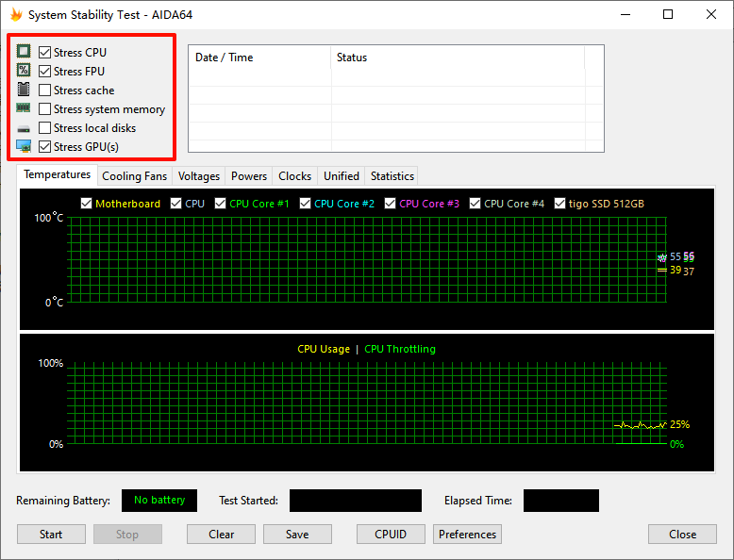
Task: Click the CPU Throttling graph label
Action: click(x=400, y=349)
